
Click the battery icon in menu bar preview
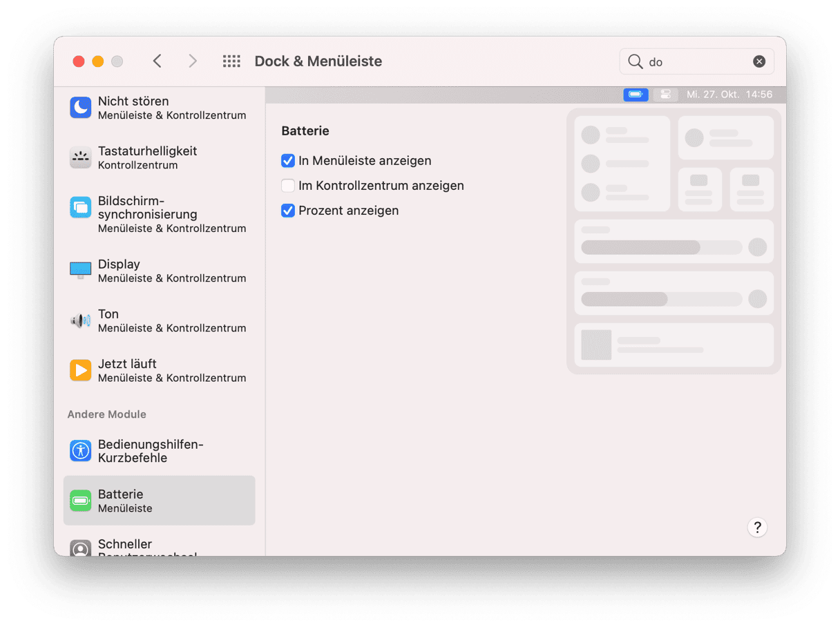pos(636,95)
